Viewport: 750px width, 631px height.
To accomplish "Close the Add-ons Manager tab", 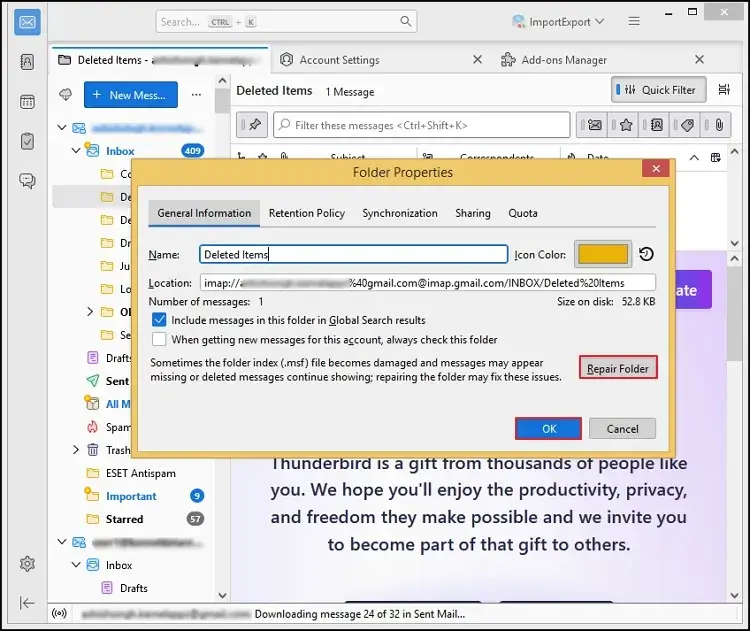I will click(x=699, y=59).
